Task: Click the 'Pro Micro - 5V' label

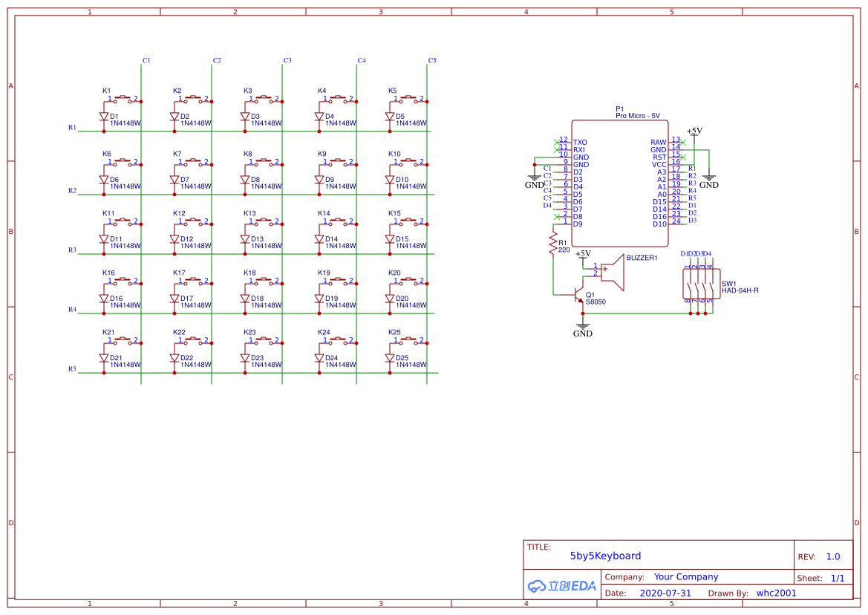Action: (638, 116)
